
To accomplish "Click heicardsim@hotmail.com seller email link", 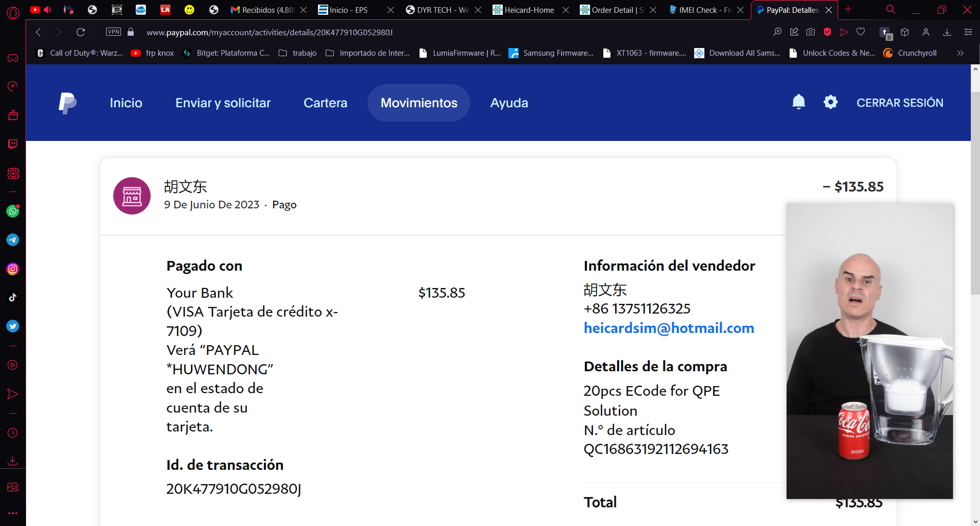I will point(669,328).
